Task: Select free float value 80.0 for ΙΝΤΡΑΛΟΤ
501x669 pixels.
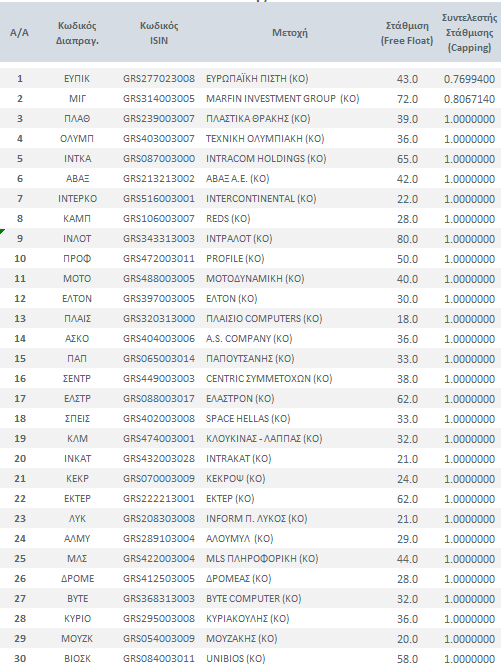Action: click(407, 239)
